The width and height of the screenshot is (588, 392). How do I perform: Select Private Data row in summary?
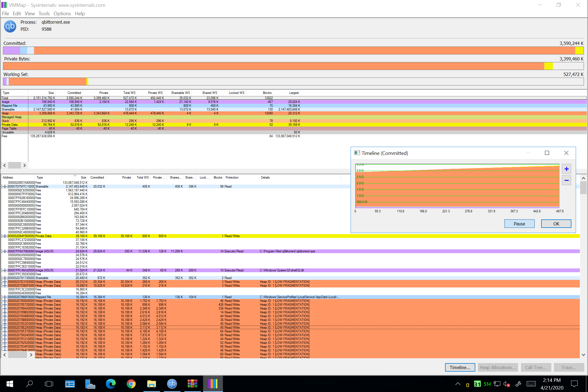(294, 125)
